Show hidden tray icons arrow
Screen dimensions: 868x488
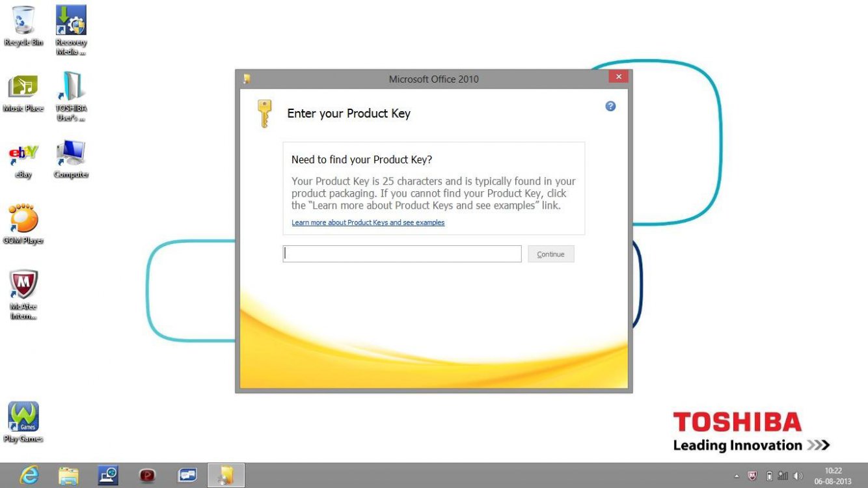[737, 476]
